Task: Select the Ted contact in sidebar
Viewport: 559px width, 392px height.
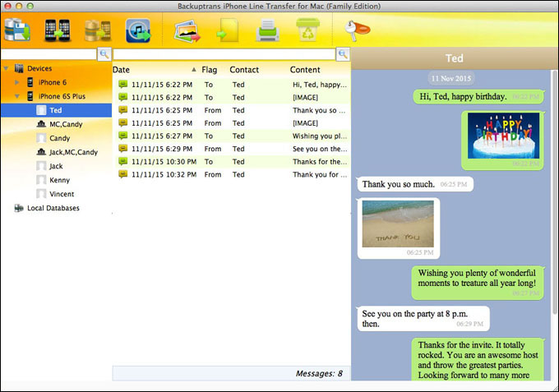Action: click(x=57, y=110)
